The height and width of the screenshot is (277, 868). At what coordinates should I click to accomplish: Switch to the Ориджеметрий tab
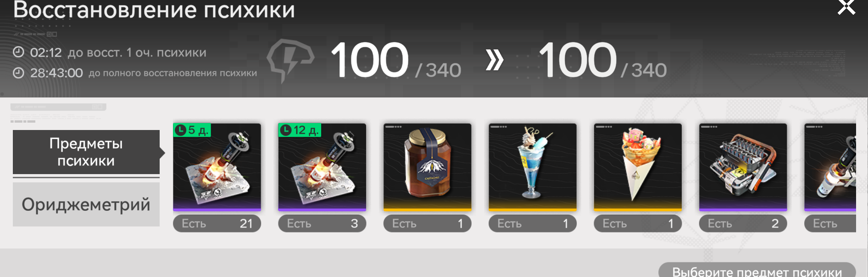[86, 204]
